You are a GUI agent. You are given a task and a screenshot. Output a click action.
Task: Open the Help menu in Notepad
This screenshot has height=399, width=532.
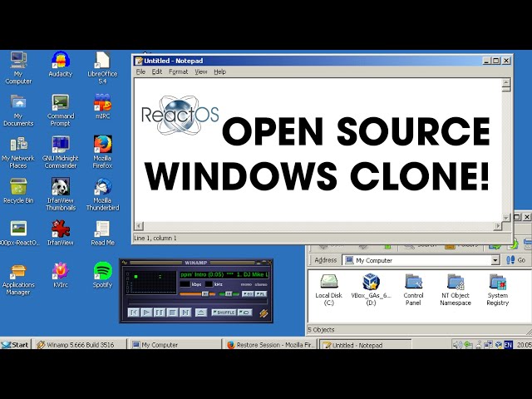(x=219, y=71)
